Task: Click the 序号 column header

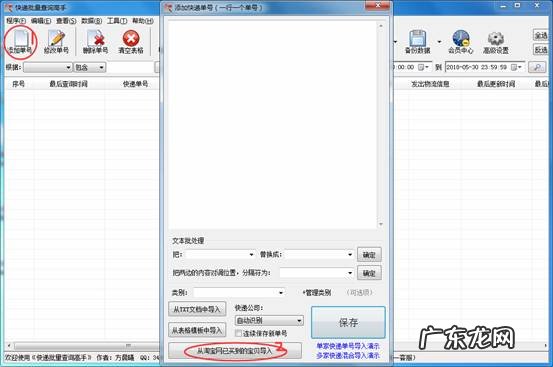Action: coord(18,84)
